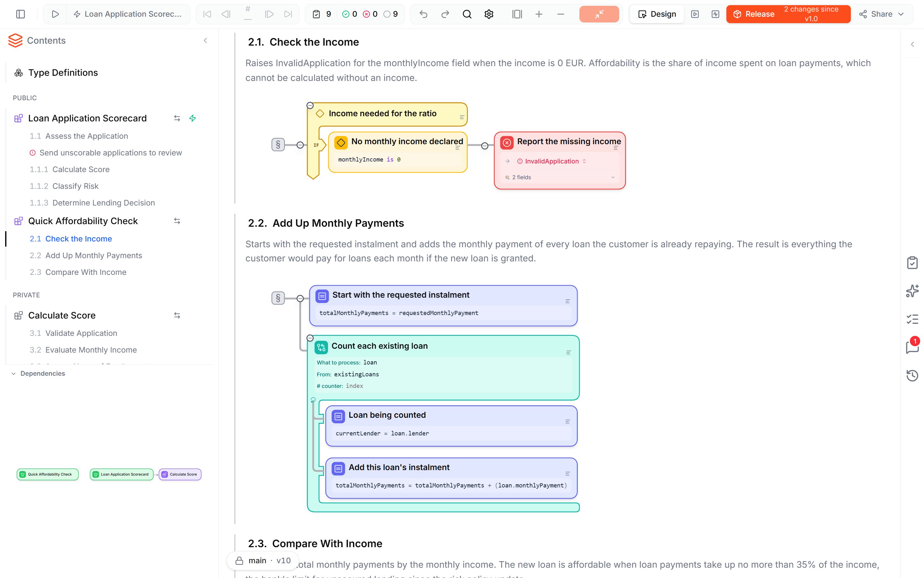Expand the 2 fields row
This screenshot has width=924, height=578.
pyautogui.click(x=559, y=177)
